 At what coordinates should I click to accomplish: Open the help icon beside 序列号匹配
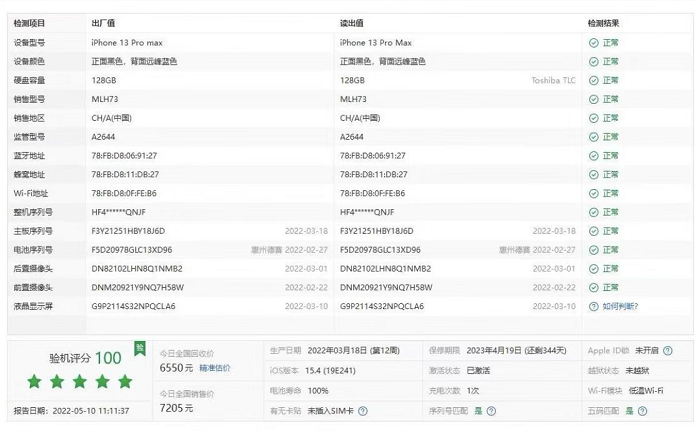pyautogui.click(x=491, y=411)
